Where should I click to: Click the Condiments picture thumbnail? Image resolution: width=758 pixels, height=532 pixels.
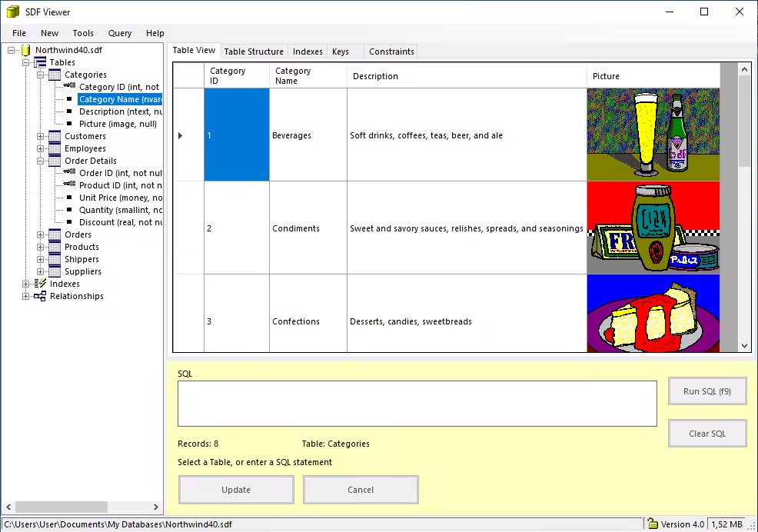pyautogui.click(x=653, y=228)
